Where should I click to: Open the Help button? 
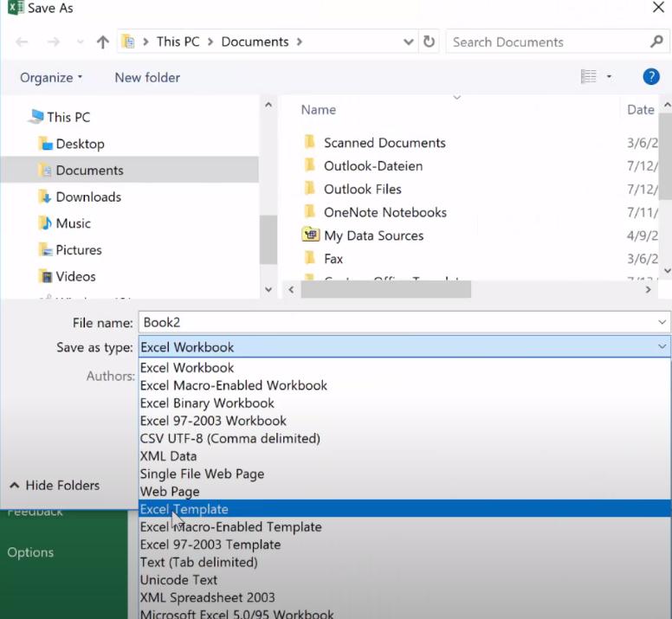click(x=651, y=77)
